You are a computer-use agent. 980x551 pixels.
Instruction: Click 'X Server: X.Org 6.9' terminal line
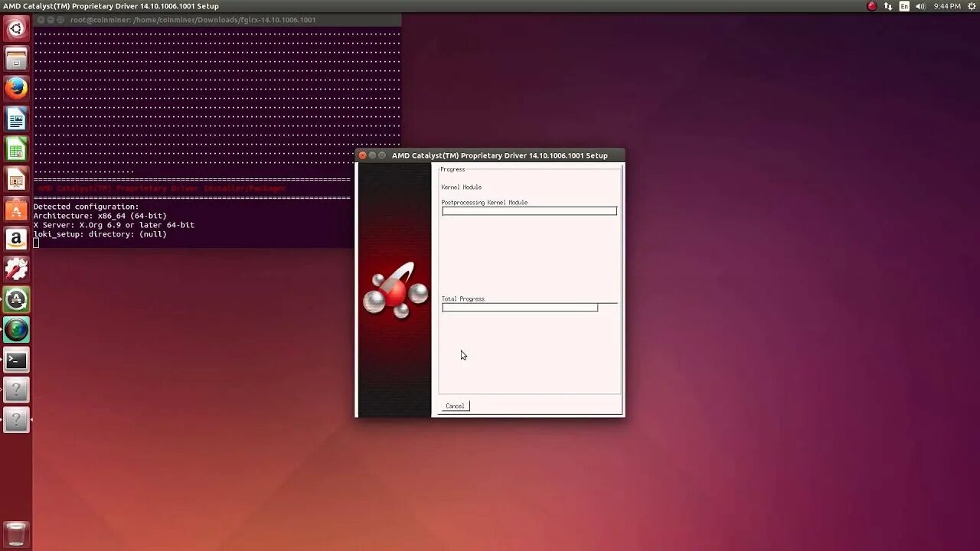coord(113,225)
